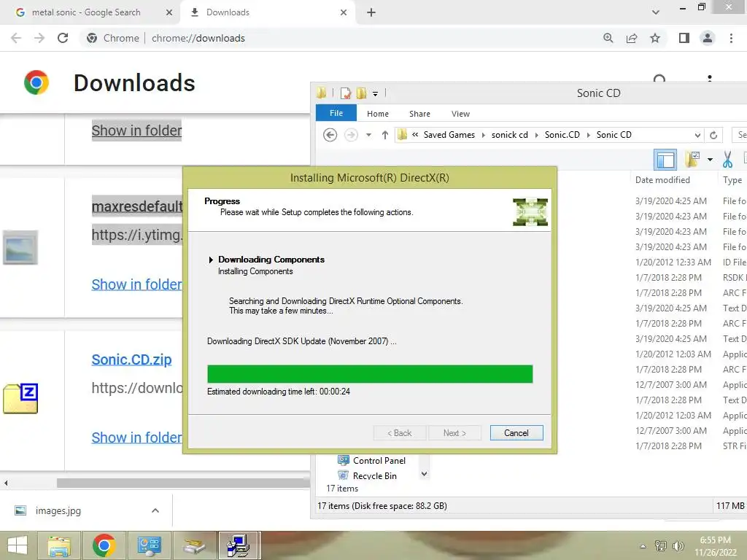Select Saved Games in Explorer breadcrumb
Image resolution: width=747 pixels, height=560 pixels.
pos(449,135)
